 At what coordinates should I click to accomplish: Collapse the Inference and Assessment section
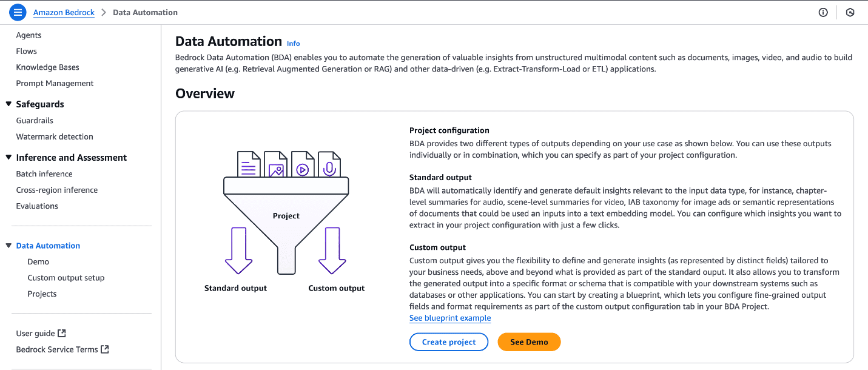(x=8, y=158)
